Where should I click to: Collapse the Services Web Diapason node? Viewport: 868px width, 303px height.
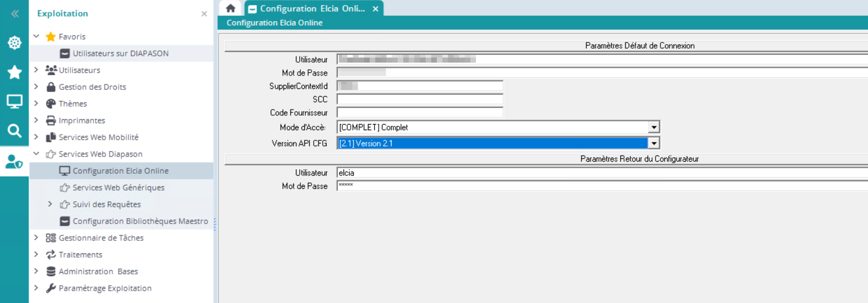point(36,154)
